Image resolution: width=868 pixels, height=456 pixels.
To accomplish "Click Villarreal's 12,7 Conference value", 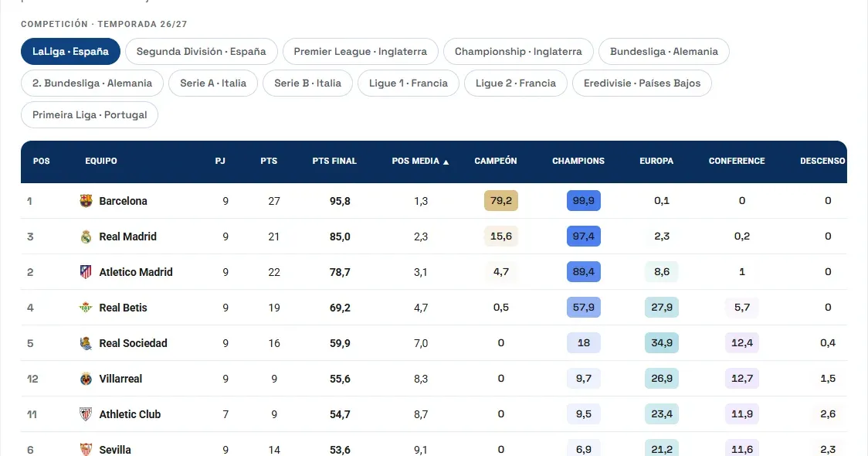I will click(742, 379).
